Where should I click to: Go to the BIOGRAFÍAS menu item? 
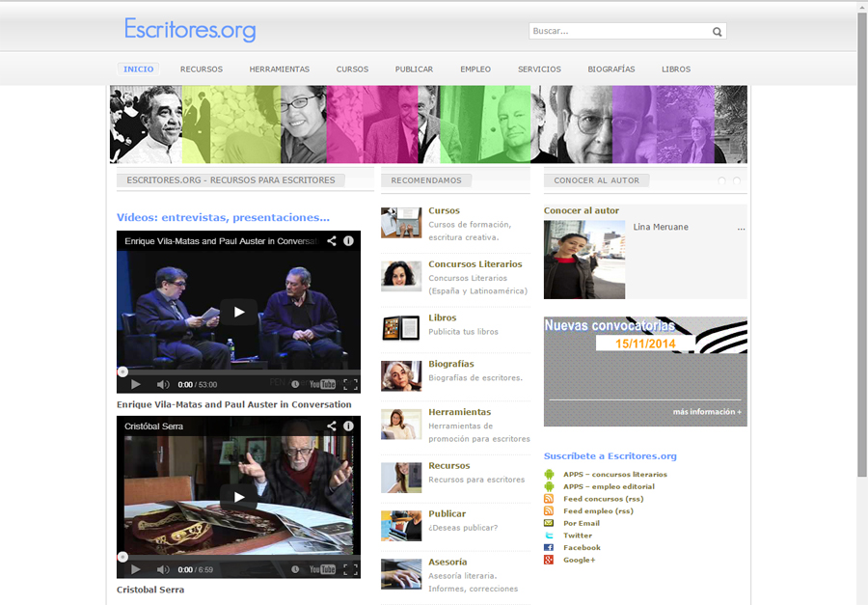tap(610, 69)
